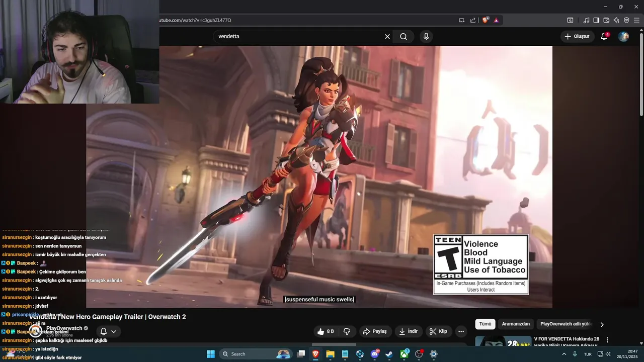Open the Leo AI sparkle icon

(x=616, y=20)
